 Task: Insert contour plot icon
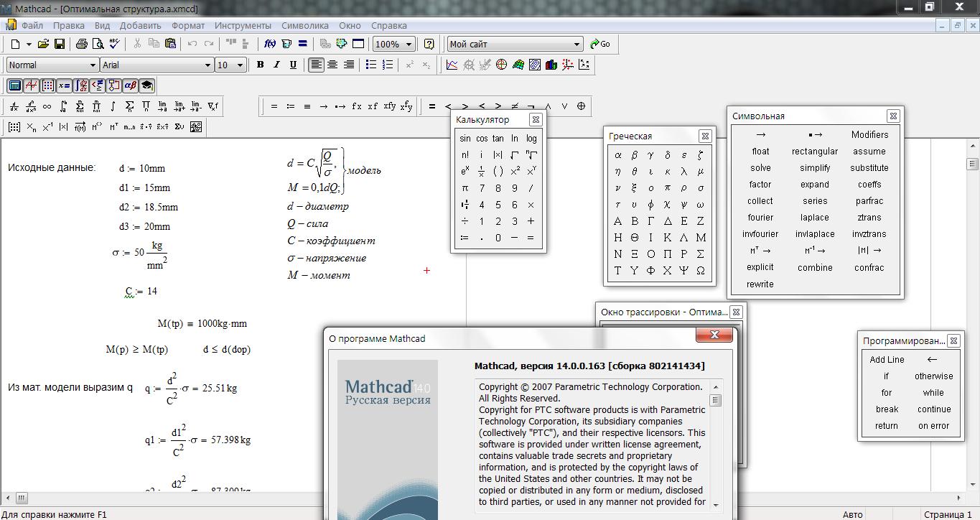534,65
